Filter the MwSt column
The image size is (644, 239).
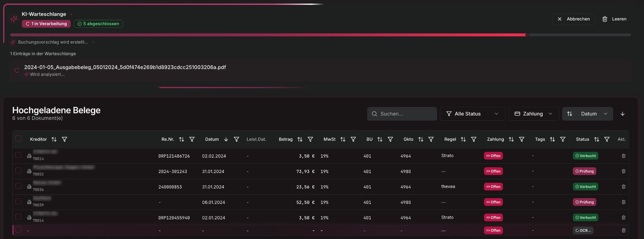[353, 139]
